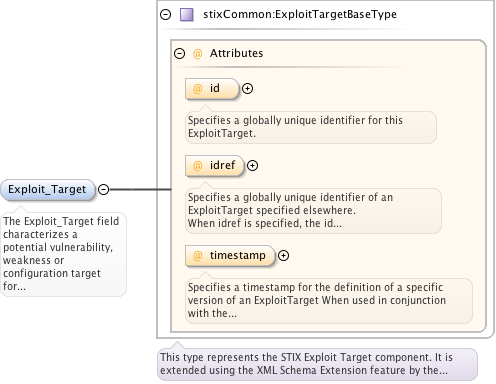Expand the id attribute plus button
496x384 pixels.
(x=247, y=89)
